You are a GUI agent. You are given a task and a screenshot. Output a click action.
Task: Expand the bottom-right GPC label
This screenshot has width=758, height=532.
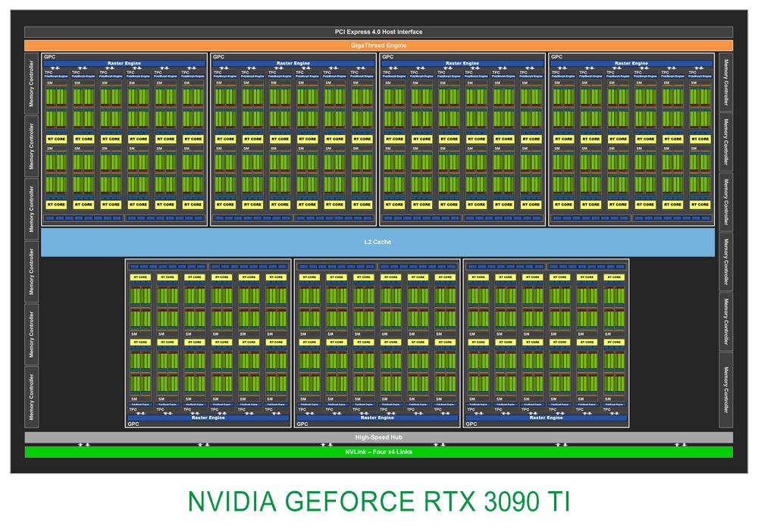click(x=471, y=425)
